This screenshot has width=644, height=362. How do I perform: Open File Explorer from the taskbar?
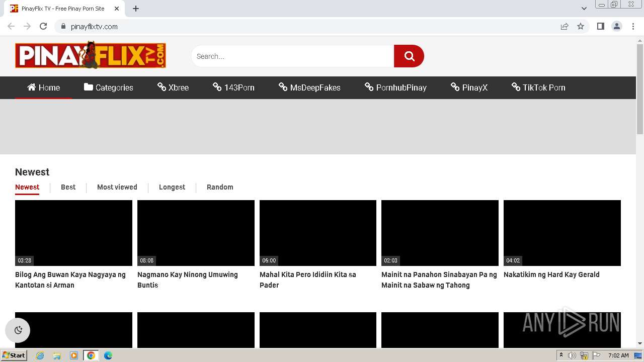point(57,355)
